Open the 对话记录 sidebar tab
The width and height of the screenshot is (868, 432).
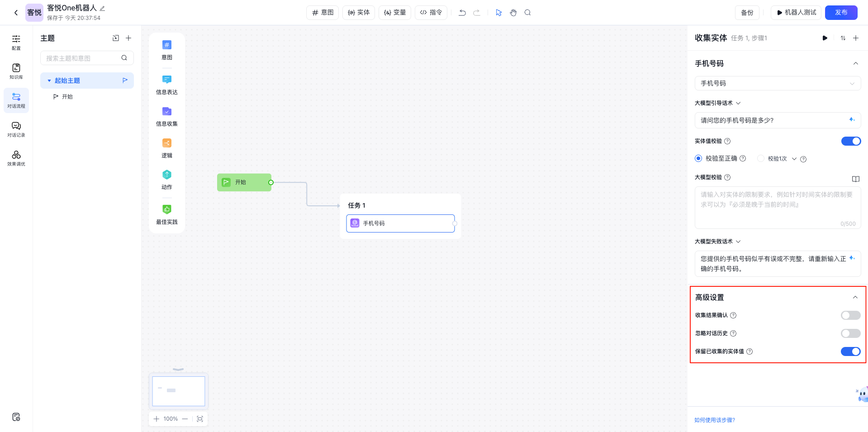(x=16, y=129)
